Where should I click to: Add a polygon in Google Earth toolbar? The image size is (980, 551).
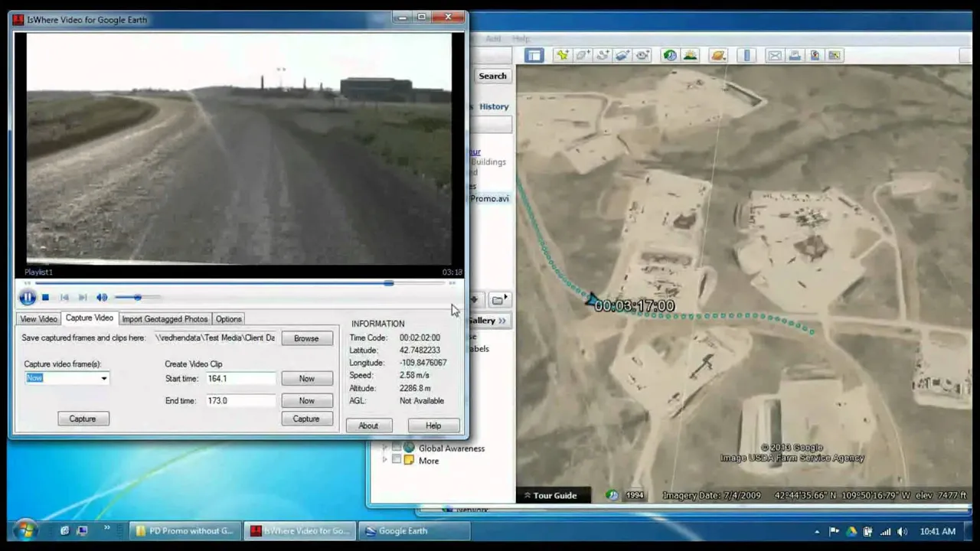583,55
